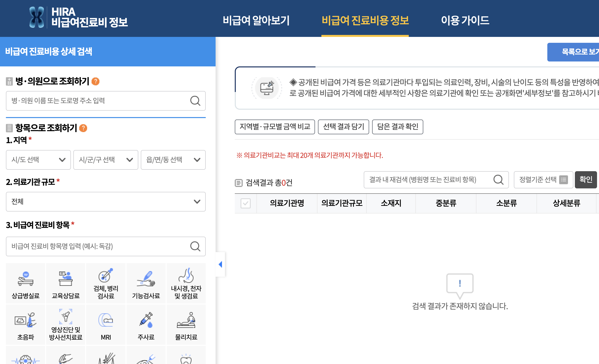Open the 정렬기준 선택 sort dropdown
Screen dimensions: 599x364
tap(543, 180)
